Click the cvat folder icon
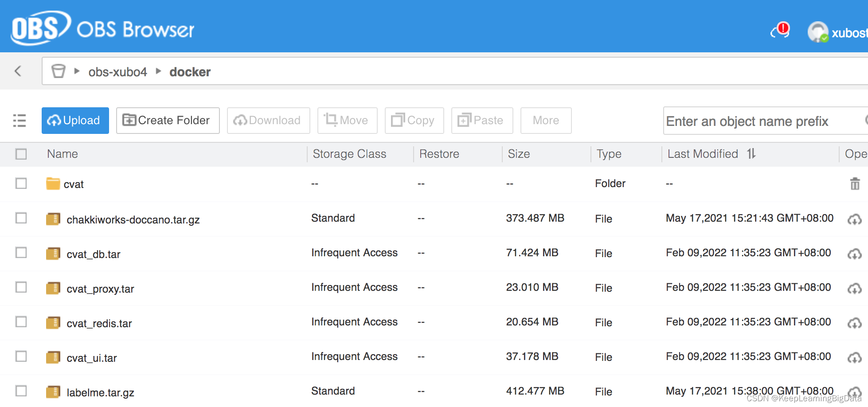Image resolution: width=868 pixels, height=407 pixels. point(53,184)
